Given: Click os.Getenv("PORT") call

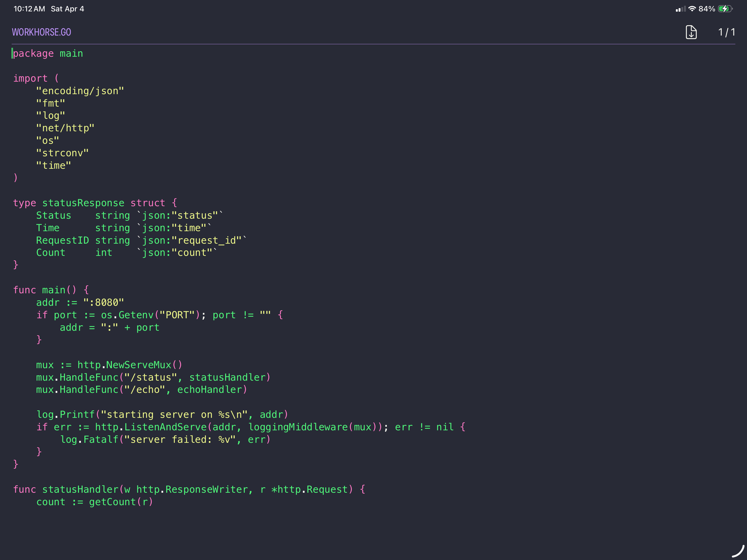Looking at the screenshot, I should click(x=150, y=315).
